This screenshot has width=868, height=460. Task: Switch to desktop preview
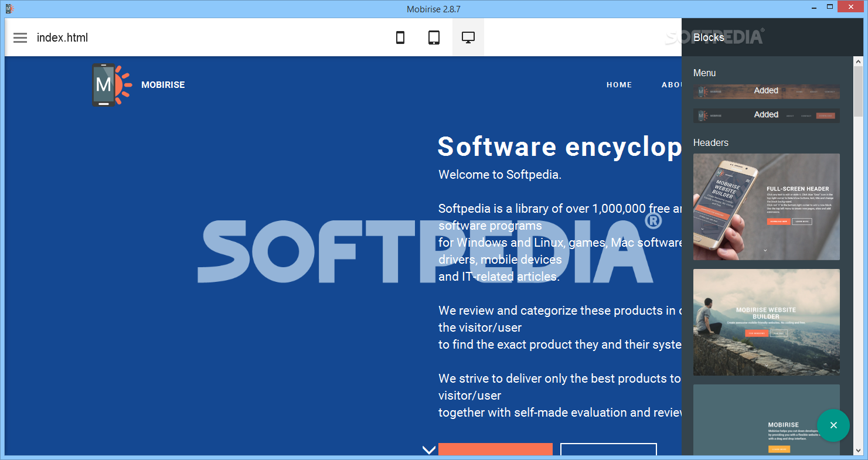coord(468,38)
